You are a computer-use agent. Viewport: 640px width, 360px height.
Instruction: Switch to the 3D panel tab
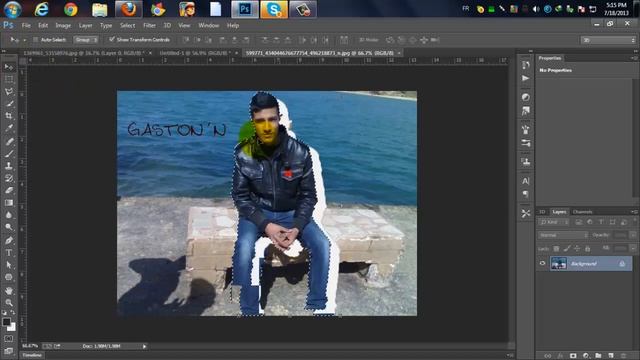(x=542, y=211)
